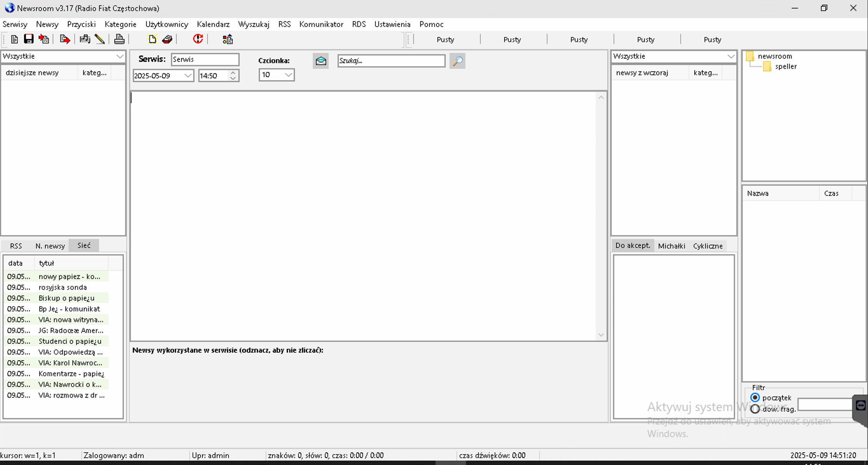868x465 pixels.
Task: Click the save floppy disk icon
Action: click(x=28, y=39)
